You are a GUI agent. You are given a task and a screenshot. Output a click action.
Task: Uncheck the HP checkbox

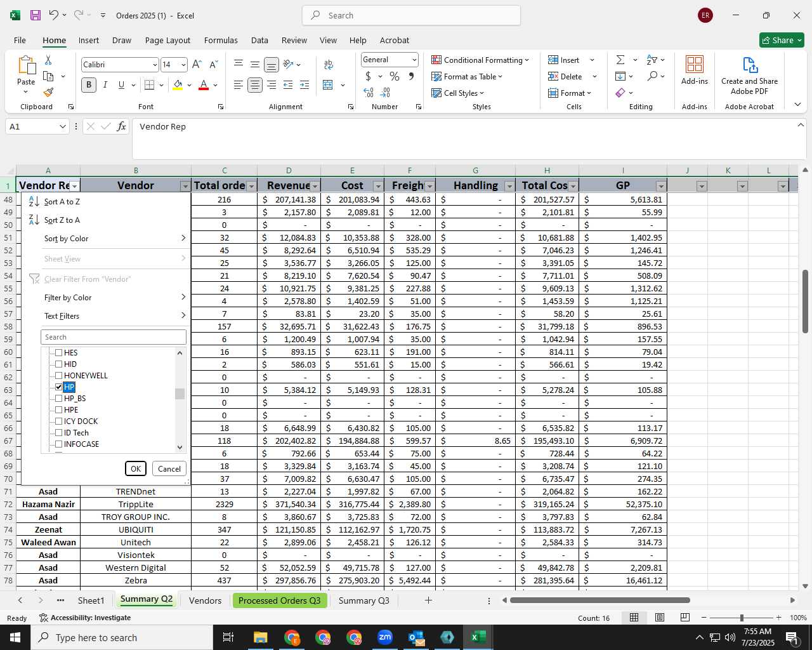tap(59, 387)
